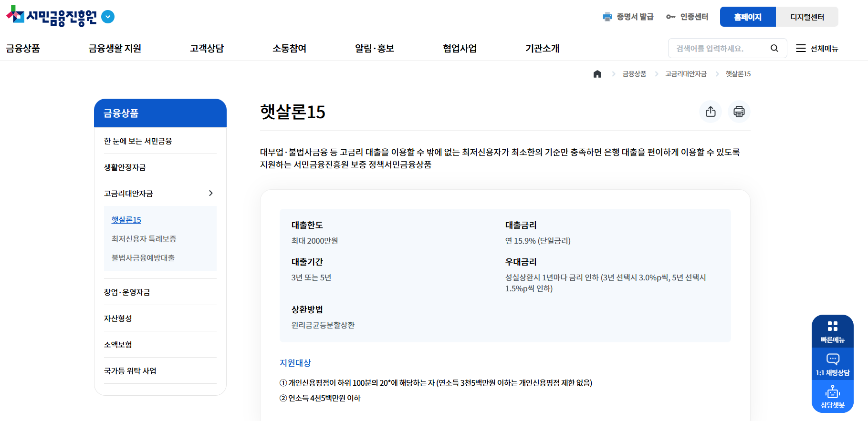Click the 햇살론15 breadcrumb
The height and width of the screenshot is (421, 868).
(x=738, y=74)
